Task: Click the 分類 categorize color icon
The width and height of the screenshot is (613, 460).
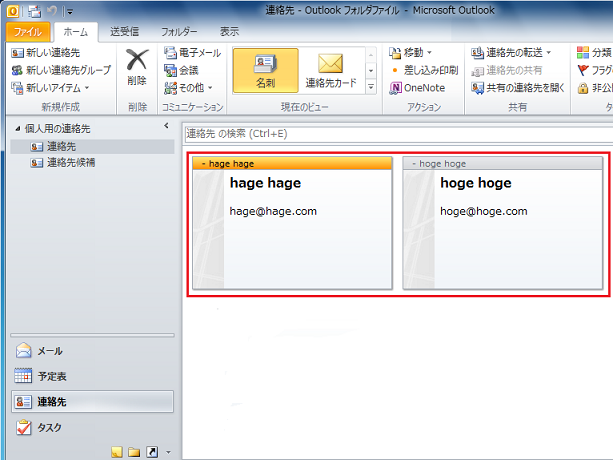Action: pyautogui.click(x=583, y=53)
